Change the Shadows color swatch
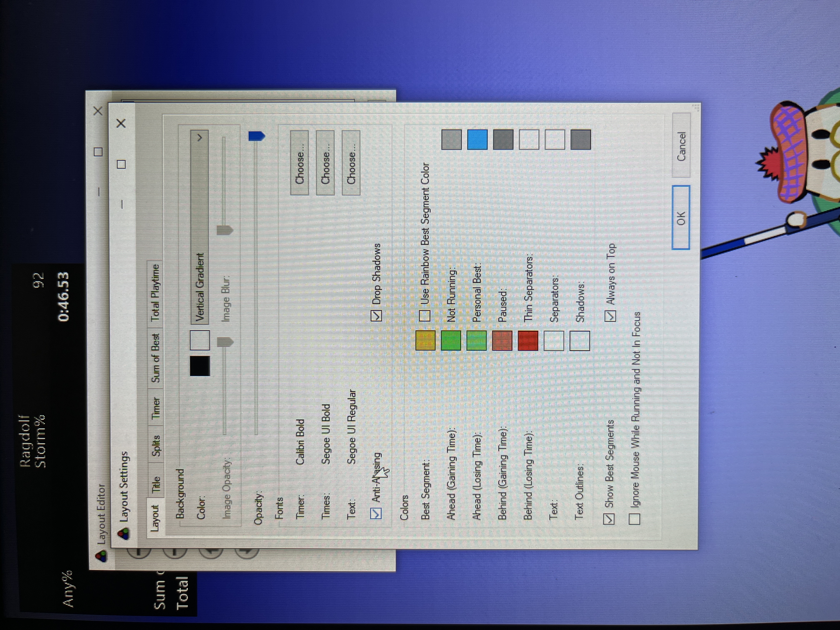This screenshot has width=840, height=630. coord(581,139)
